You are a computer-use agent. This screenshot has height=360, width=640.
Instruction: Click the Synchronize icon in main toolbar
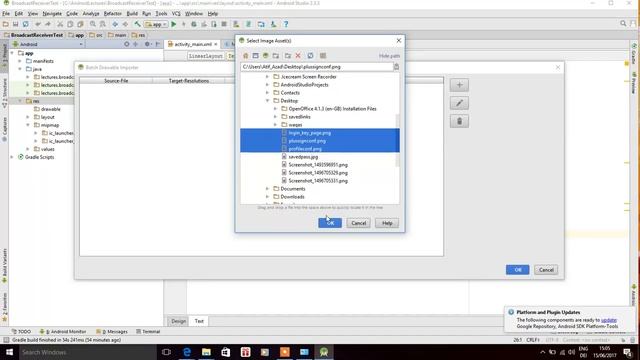click(x=26, y=24)
